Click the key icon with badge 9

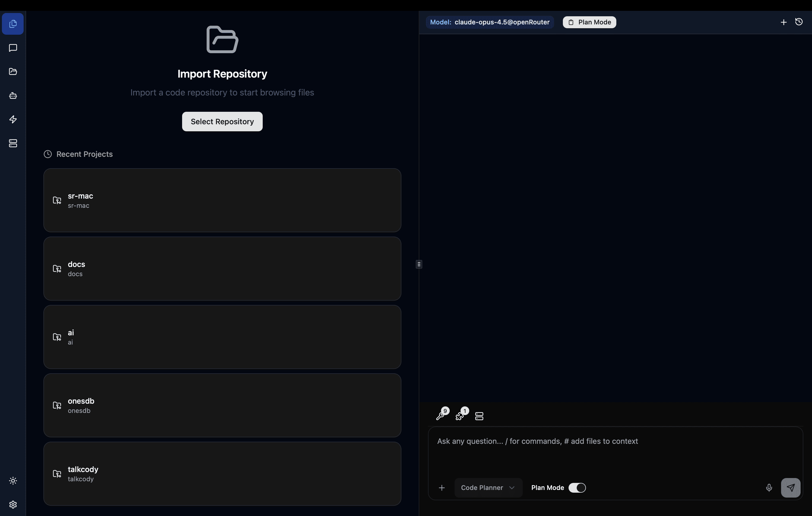(441, 414)
